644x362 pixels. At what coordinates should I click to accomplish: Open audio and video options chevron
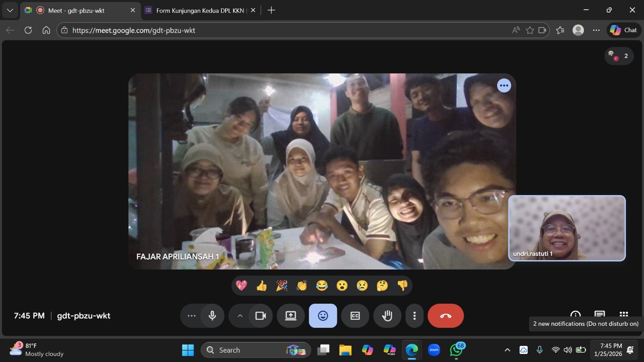[239, 316]
